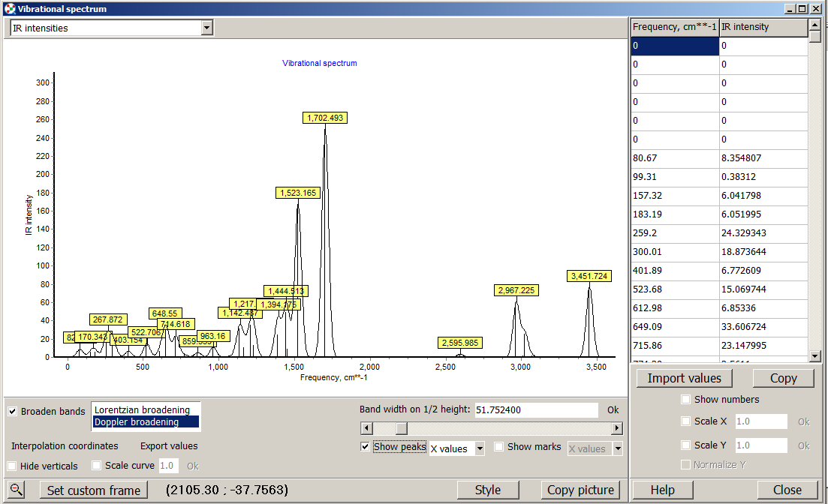Click the band width slider left arrow

click(x=366, y=428)
